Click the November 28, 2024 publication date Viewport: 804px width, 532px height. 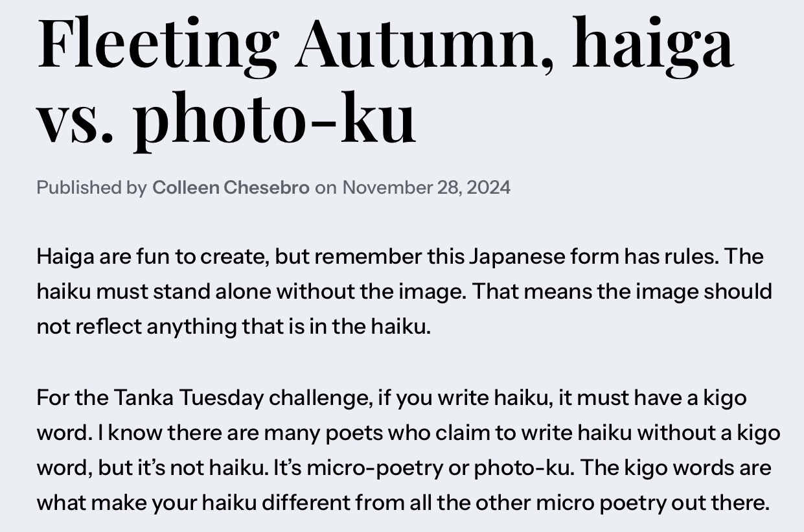(x=426, y=188)
